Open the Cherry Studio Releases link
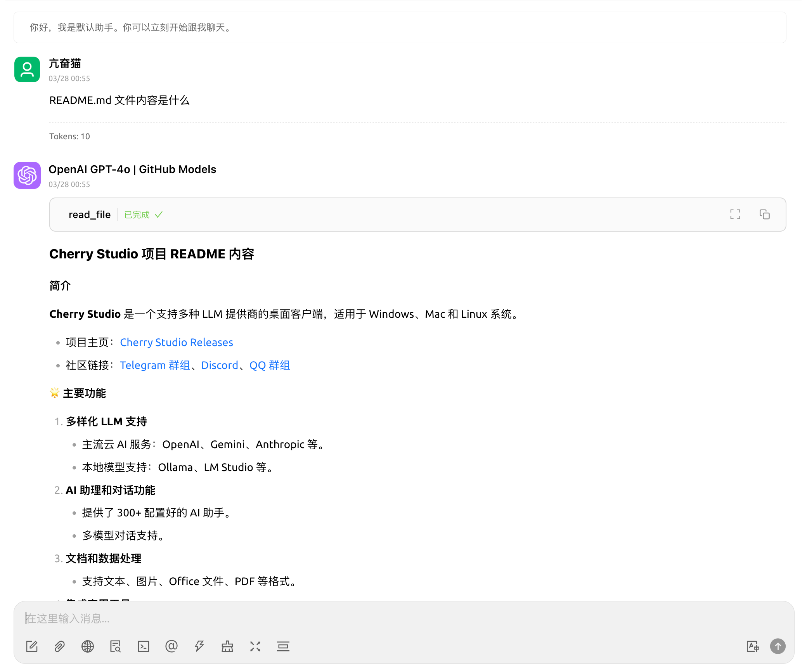The height and width of the screenshot is (672, 807). [177, 342]
